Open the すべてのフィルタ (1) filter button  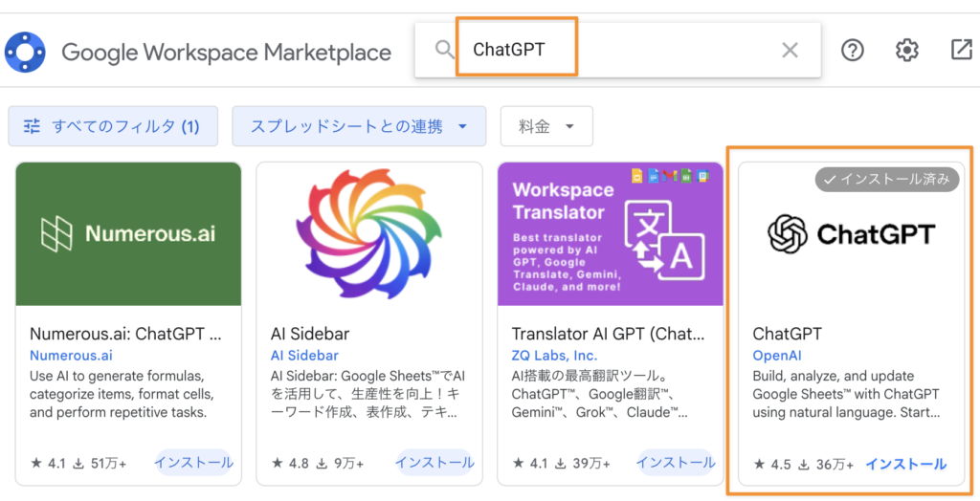[x=113, y=126]
